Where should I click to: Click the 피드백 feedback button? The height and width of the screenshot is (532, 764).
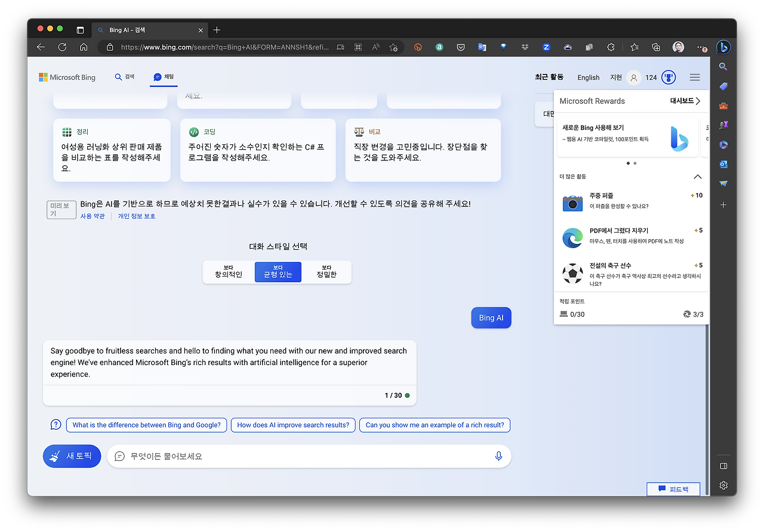point(673,489)
